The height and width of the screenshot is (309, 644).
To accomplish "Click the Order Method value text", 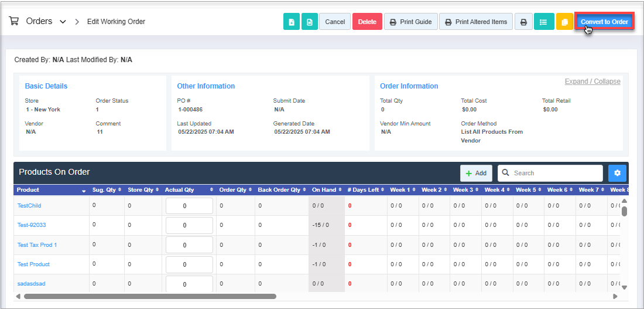I will pyautogui.click(x=492, y=136).
